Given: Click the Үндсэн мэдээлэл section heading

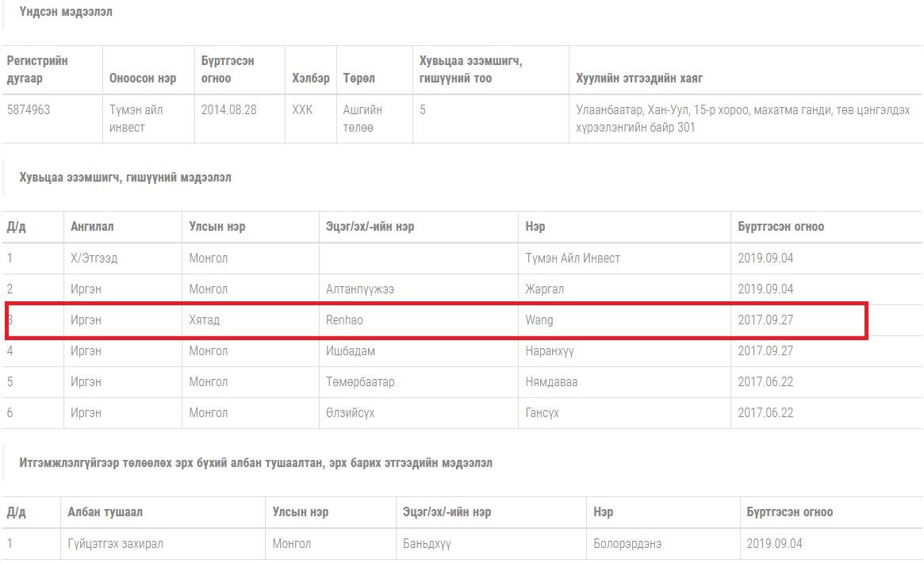Looking at the screenshot, I should [66, 12].
